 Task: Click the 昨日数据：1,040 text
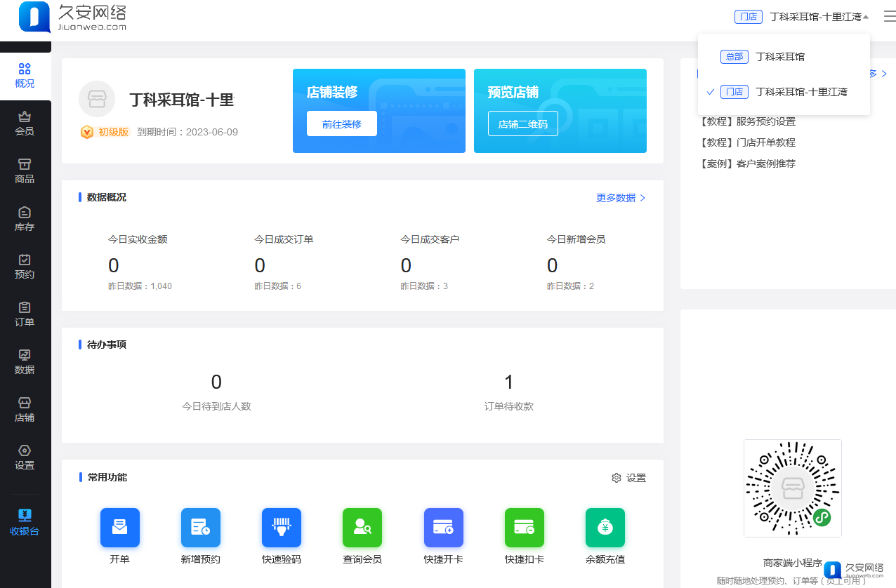click(x=140, y=286)
